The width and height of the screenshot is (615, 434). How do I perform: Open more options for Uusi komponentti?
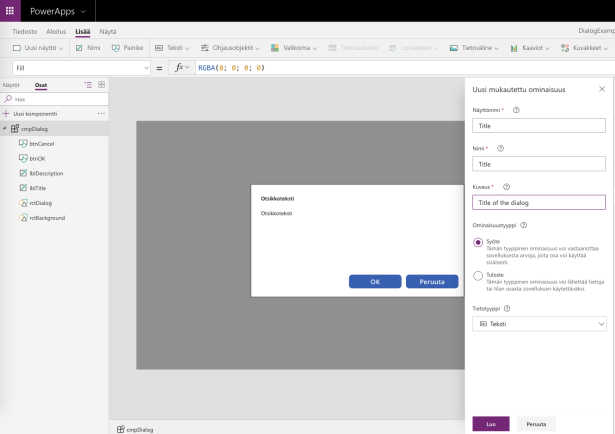click(100, 114)
